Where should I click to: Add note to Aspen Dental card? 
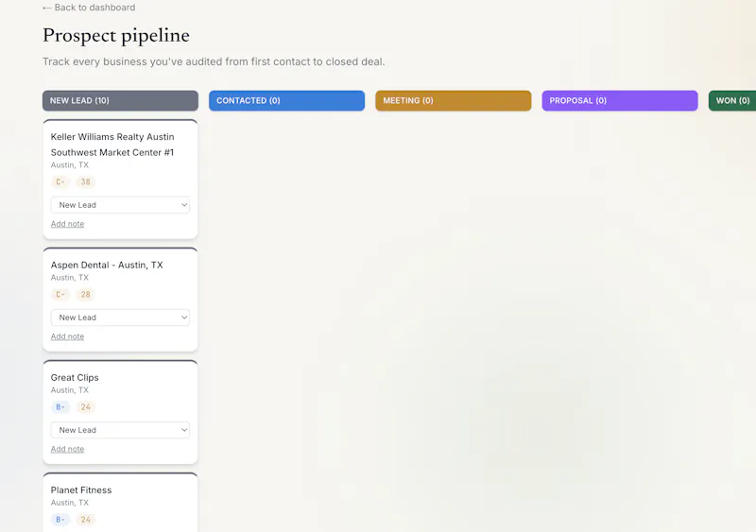pos(67,336)
